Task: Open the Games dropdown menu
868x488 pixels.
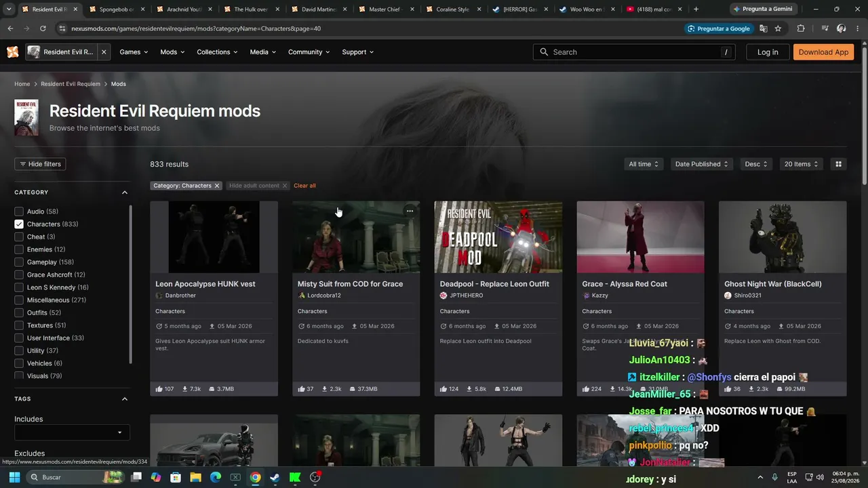Action: (134, 52)
